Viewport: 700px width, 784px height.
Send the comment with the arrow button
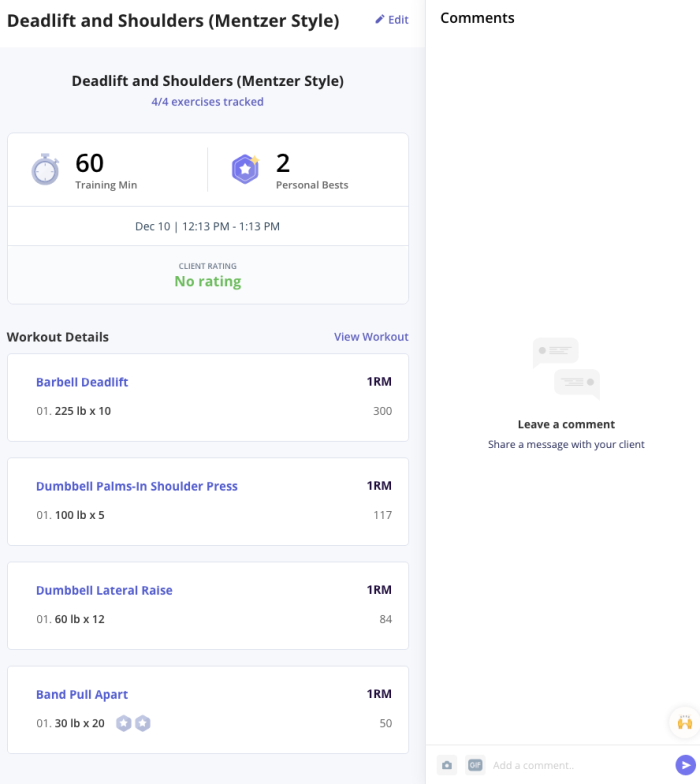point(686,765)
